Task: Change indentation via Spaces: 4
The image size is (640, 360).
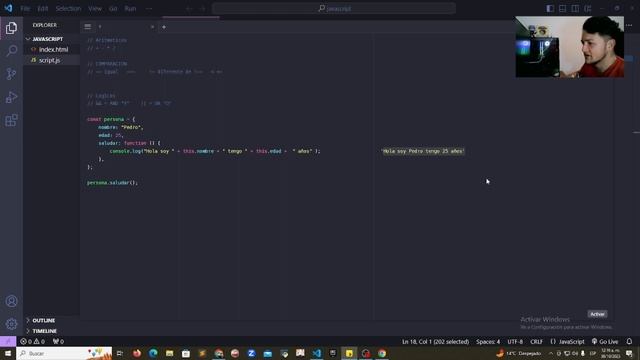Action: click(x=488, y=341)
